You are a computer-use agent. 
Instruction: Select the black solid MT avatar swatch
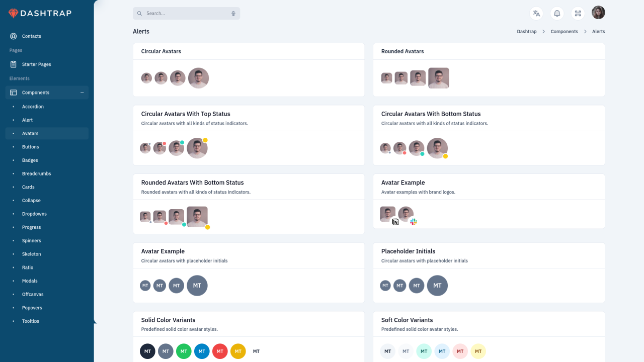point(147,351)
